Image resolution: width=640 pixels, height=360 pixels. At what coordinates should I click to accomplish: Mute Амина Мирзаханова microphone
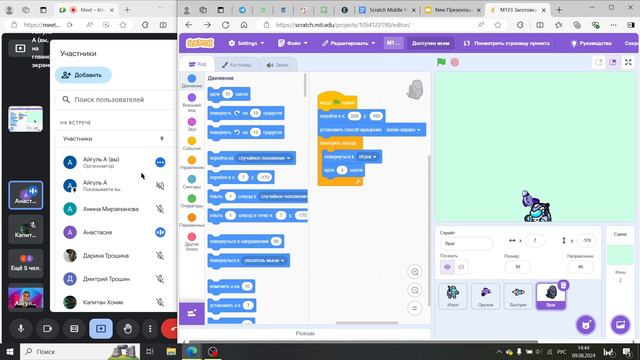(160, 209)
